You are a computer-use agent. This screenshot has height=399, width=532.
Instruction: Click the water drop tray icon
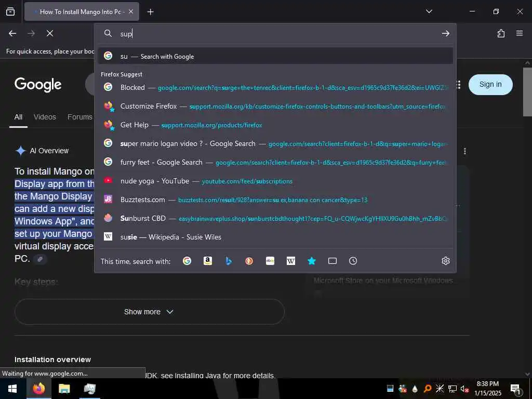(415, 389)
